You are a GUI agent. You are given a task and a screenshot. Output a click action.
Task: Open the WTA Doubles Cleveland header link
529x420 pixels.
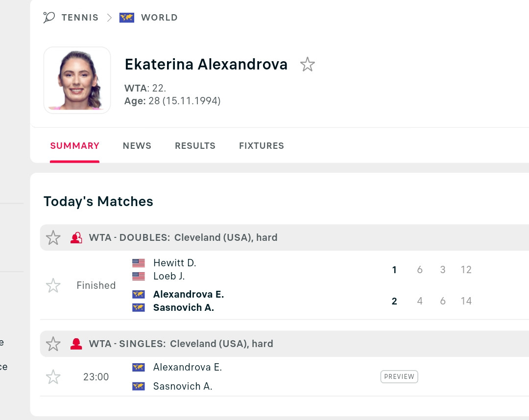click(x=183, y=237)
